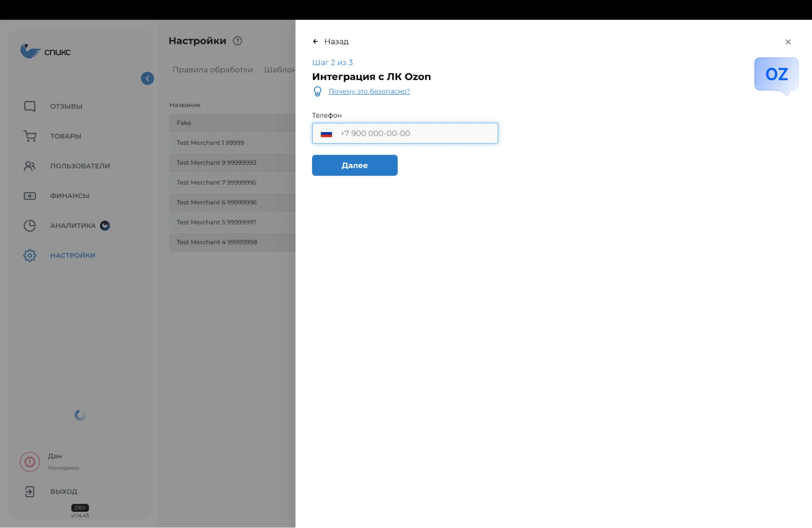The width and height of the screenshot is (812, 528).
Task: Click the loading spinner in sidebar
Action: point(80,415)
